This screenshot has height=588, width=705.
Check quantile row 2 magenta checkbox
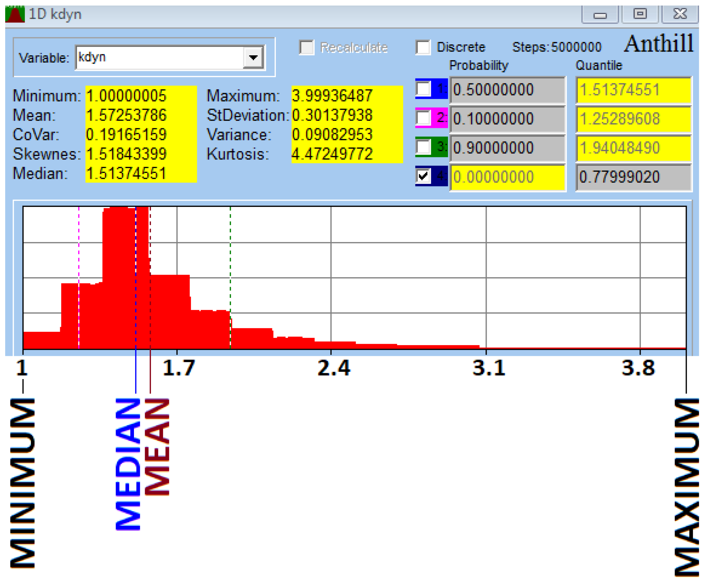tap(423, 118)
